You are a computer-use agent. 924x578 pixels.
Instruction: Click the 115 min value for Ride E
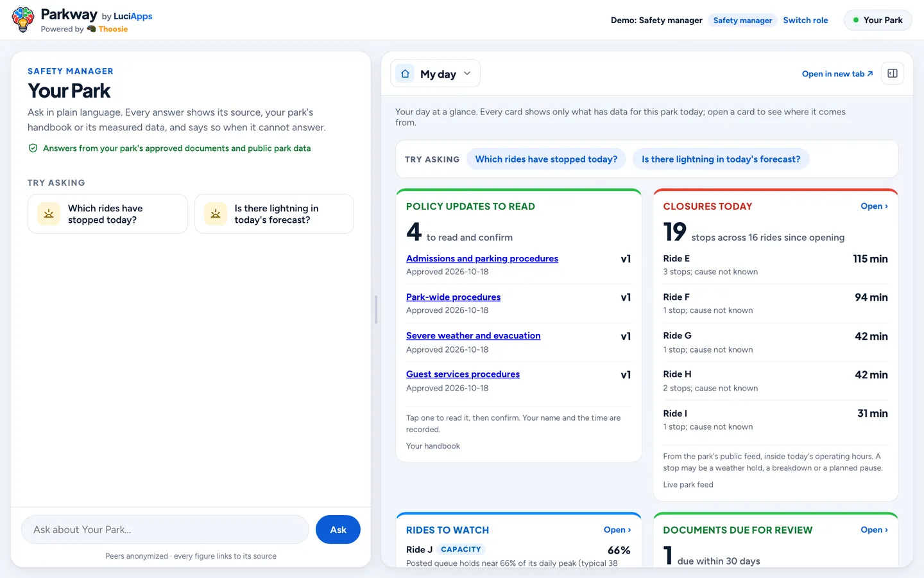tap(870, 259)
